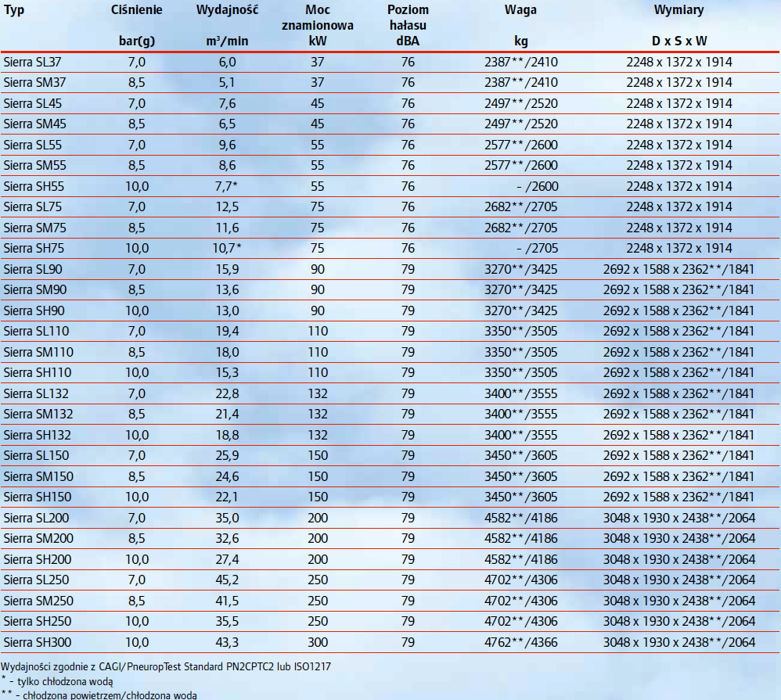Select the weight '2387**/2410' in Sierra SL37 row
Screen dimensions: 781x700
coord(521,63)
